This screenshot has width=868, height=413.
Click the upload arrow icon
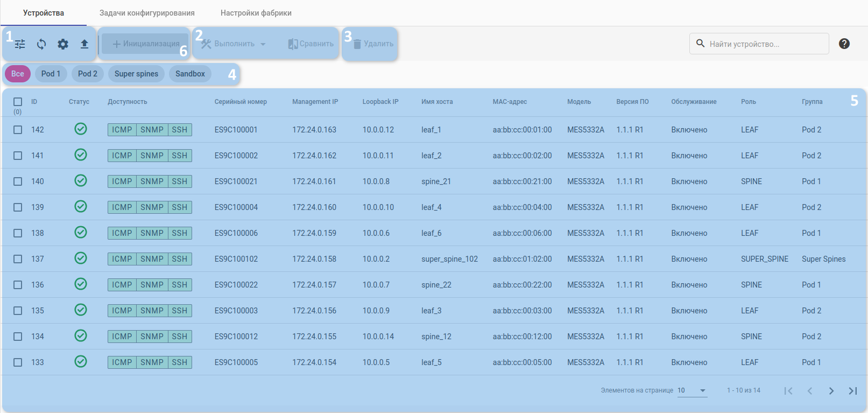[84, 44]
